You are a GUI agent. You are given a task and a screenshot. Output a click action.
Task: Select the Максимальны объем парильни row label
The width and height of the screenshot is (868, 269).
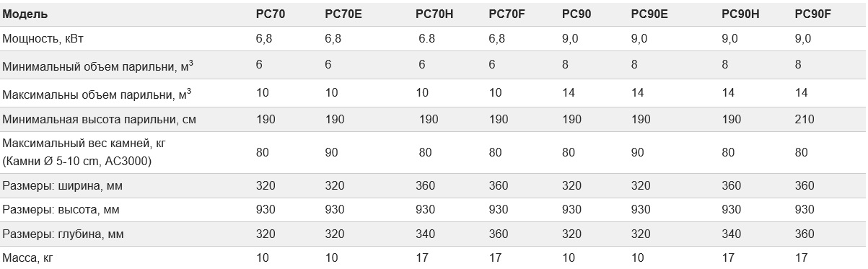pyautogui.click(x=97, y=94)
